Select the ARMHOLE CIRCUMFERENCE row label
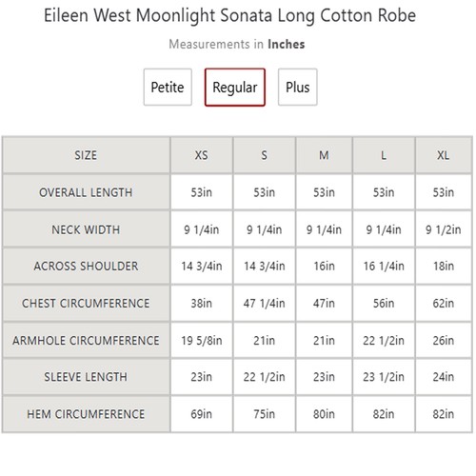The height and width of the screenshot is (476, 476). point(86,340)
